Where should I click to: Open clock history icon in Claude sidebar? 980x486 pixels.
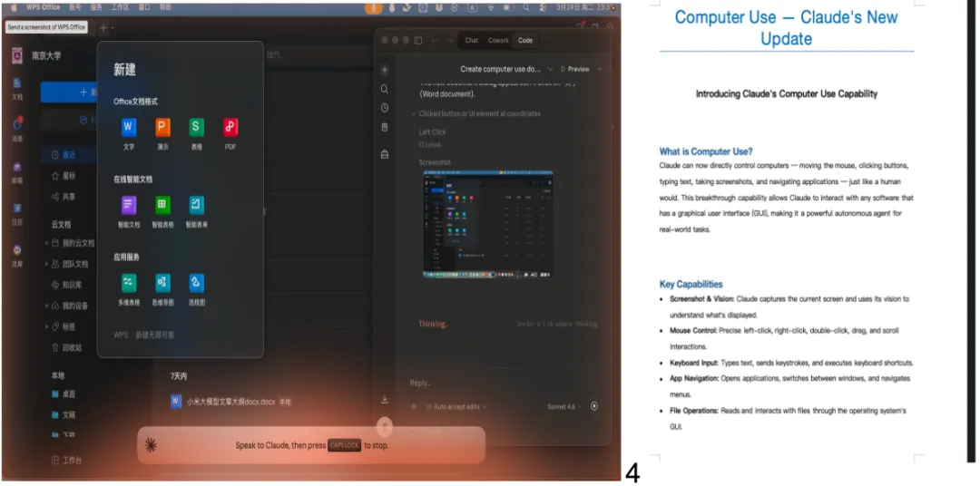[385, 107]
